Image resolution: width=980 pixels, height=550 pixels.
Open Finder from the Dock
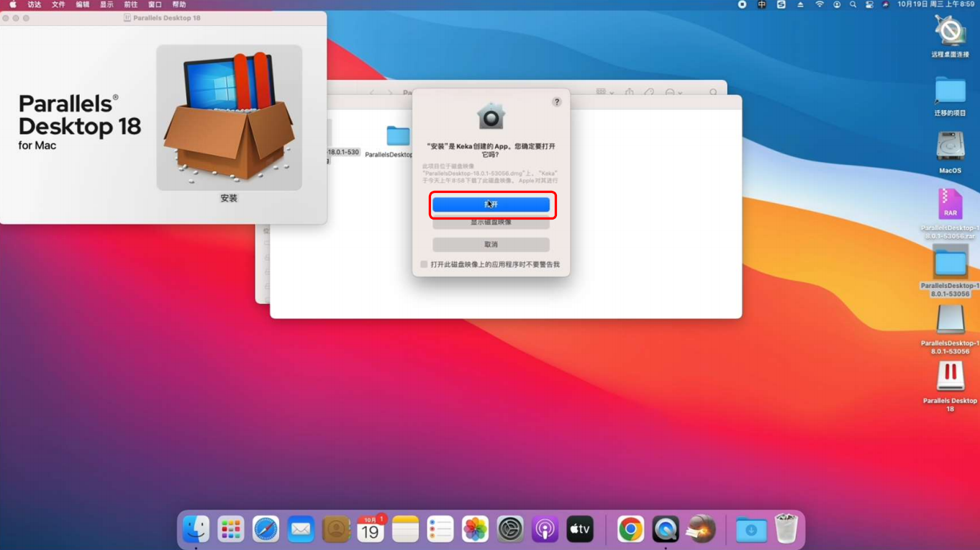click(x=196, y=530)
